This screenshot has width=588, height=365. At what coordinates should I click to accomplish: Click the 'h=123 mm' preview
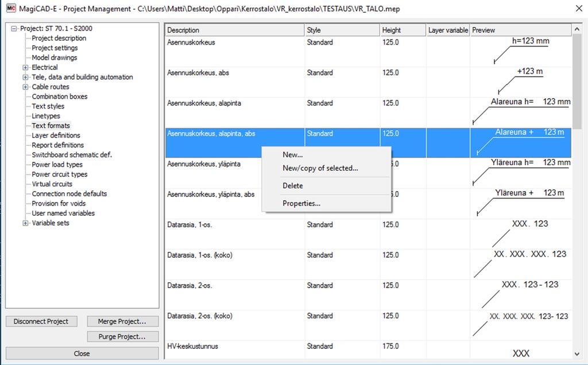pos(521,51)
